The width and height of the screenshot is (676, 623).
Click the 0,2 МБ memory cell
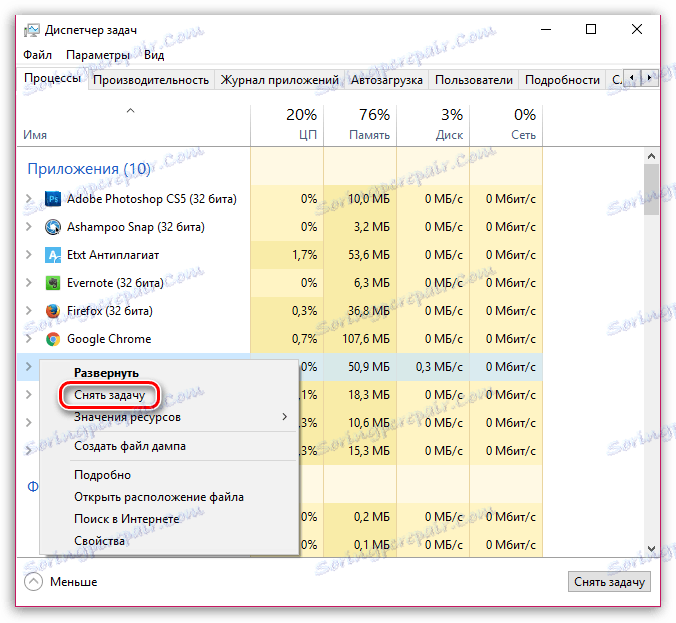point(360,517)
